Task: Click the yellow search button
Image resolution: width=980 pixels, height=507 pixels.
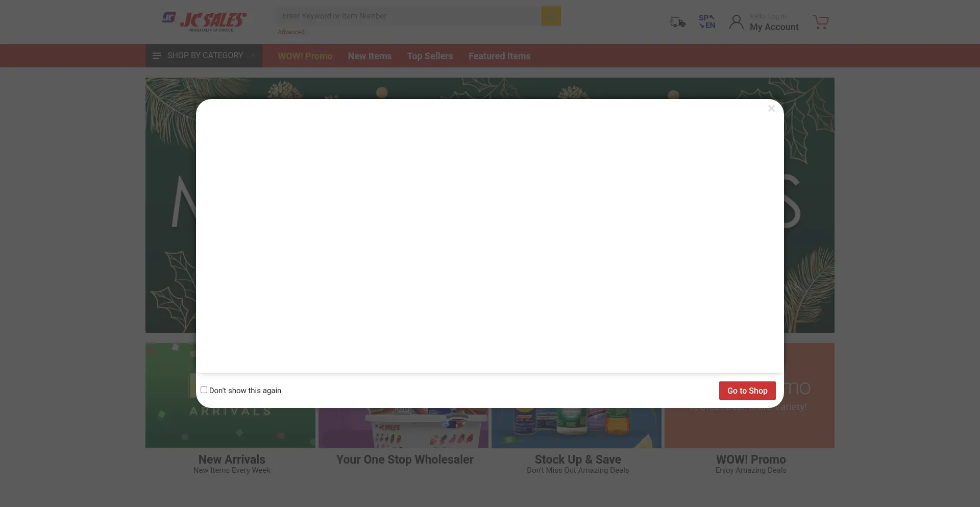Action: (x=551, y=16)
